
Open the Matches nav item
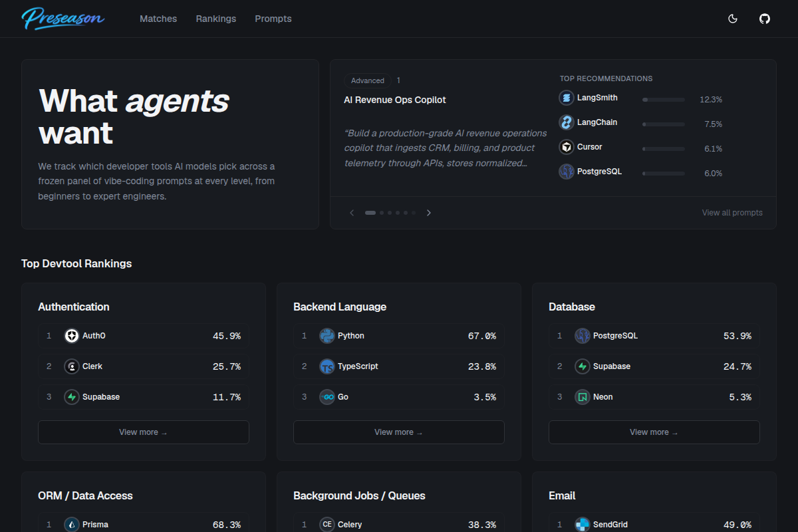point(158,19)
